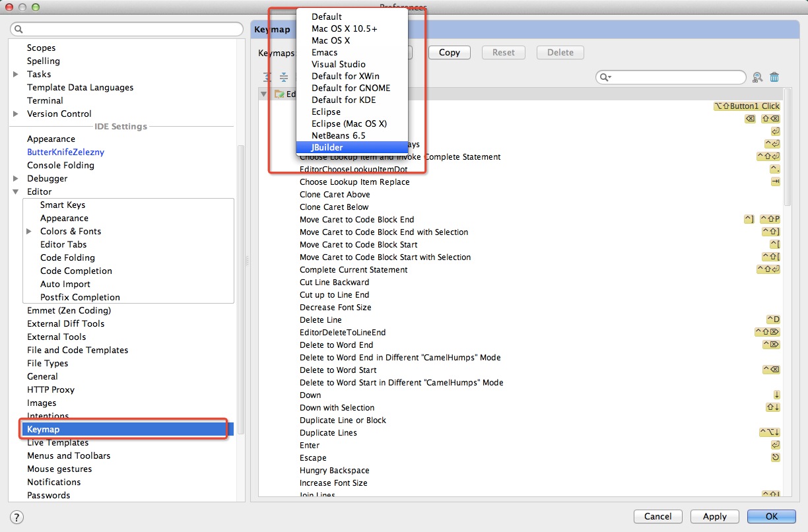Click the help question mark button
The width and height of the screenshot is (808, 532).
coord(17,517)
